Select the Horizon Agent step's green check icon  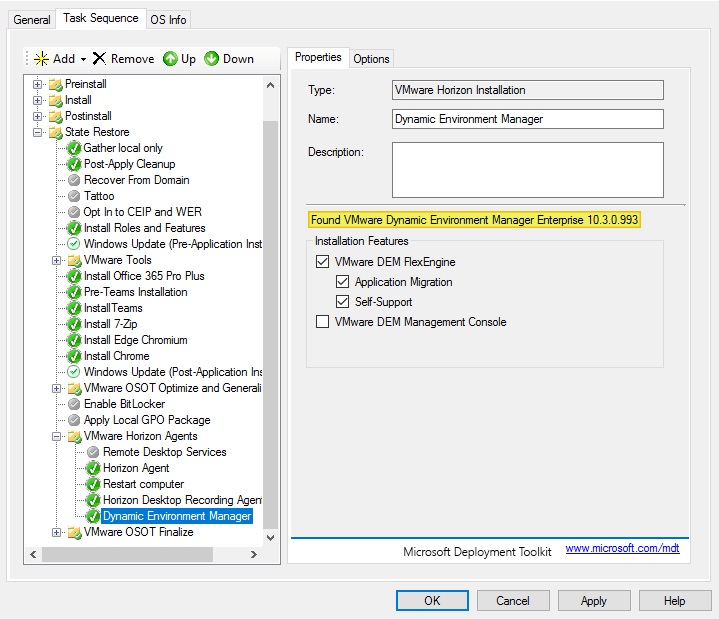[93, 468]
